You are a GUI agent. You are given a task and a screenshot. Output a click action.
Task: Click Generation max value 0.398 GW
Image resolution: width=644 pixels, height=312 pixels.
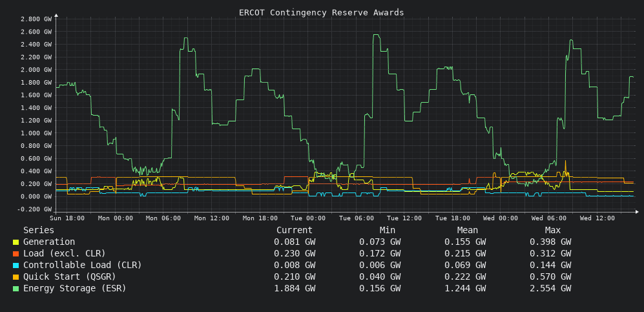pos(550,242)
